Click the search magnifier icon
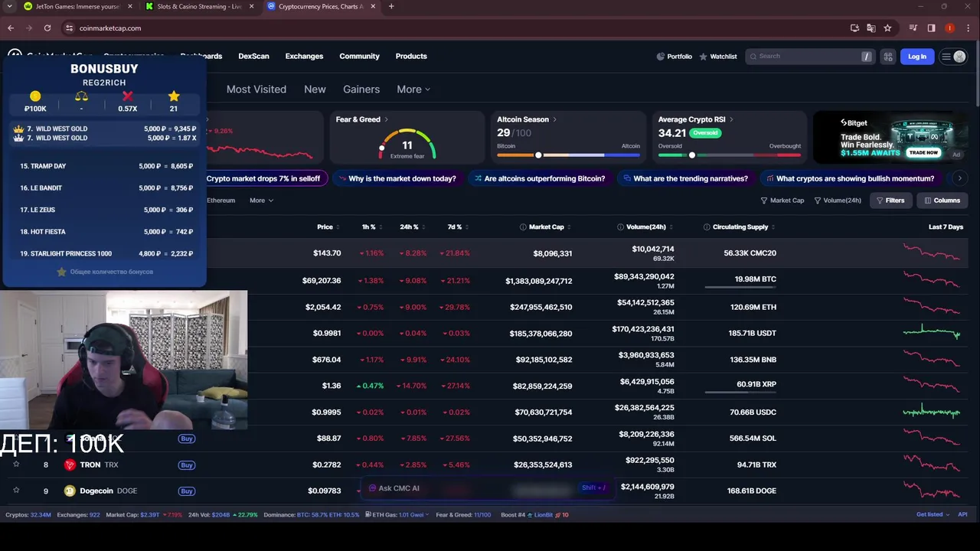The image size is (980, 551). [753, 56]
